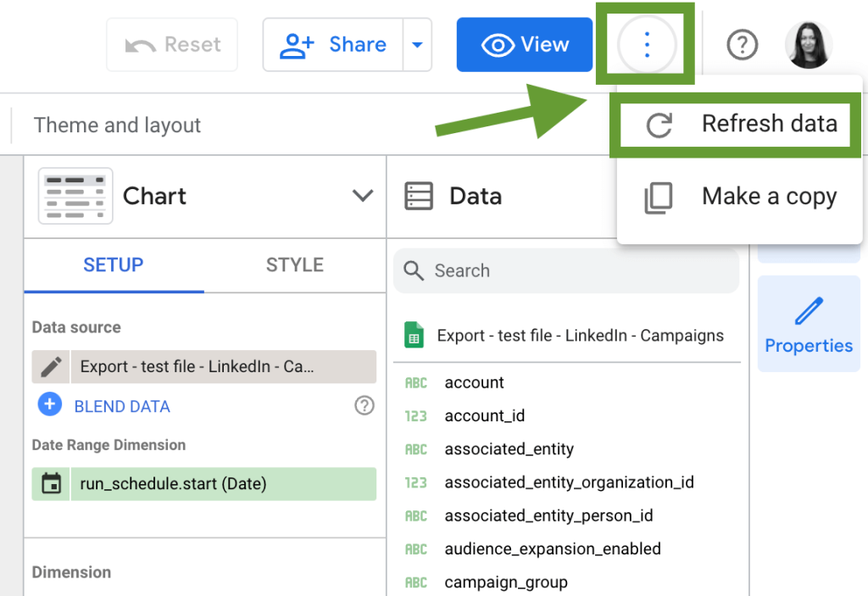Viewport: 868px width, 596px height.
Task: Click the calendar icon on run_schedule.start
Action: pyautogui.click(x=51, y=484)
